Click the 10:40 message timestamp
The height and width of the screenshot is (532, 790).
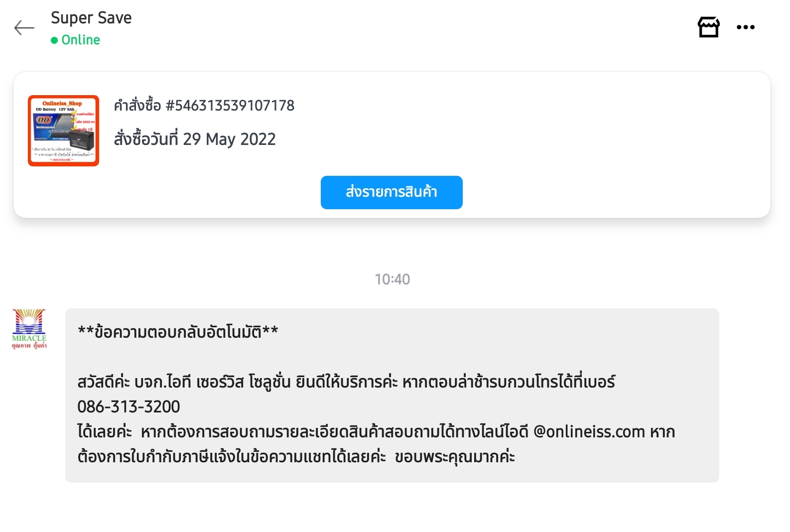tap(393, 279)
